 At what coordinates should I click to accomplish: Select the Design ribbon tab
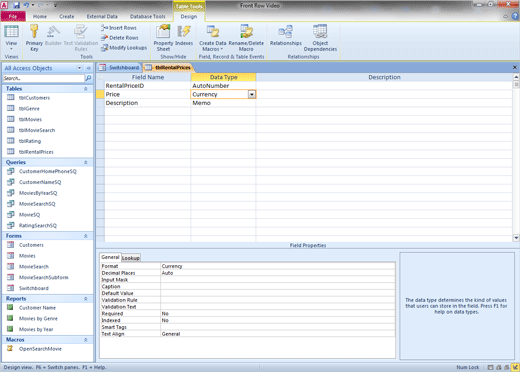tap(189, 16)
